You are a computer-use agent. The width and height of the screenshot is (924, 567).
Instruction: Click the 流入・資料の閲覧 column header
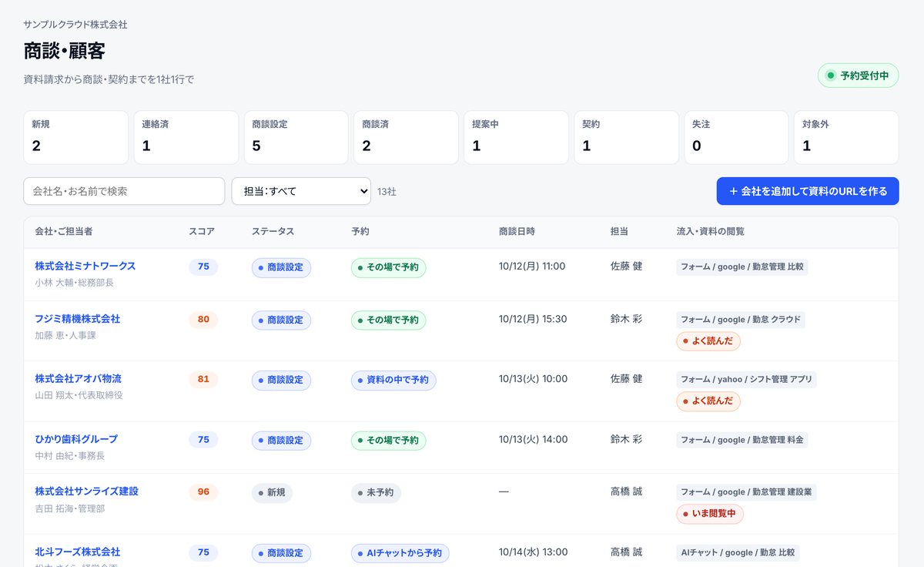pos(710,231)
